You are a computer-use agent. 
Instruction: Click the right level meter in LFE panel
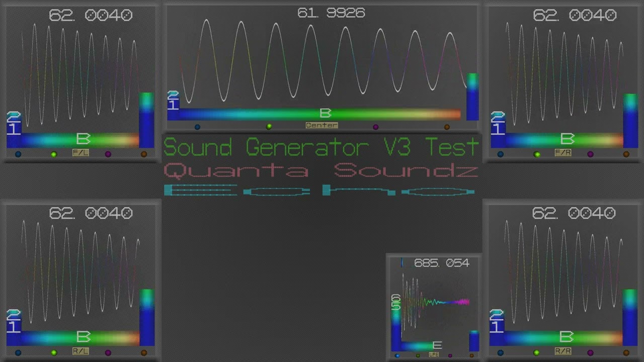point(474,341)
